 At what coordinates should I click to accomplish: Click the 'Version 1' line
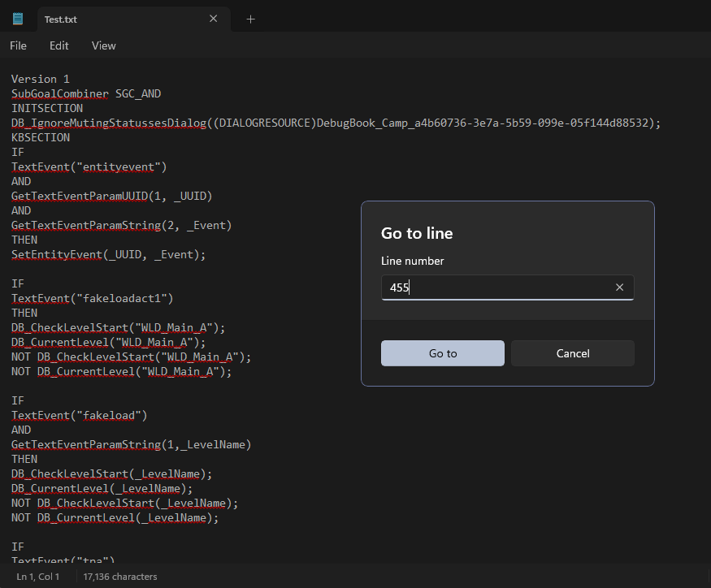pos(41,79)
